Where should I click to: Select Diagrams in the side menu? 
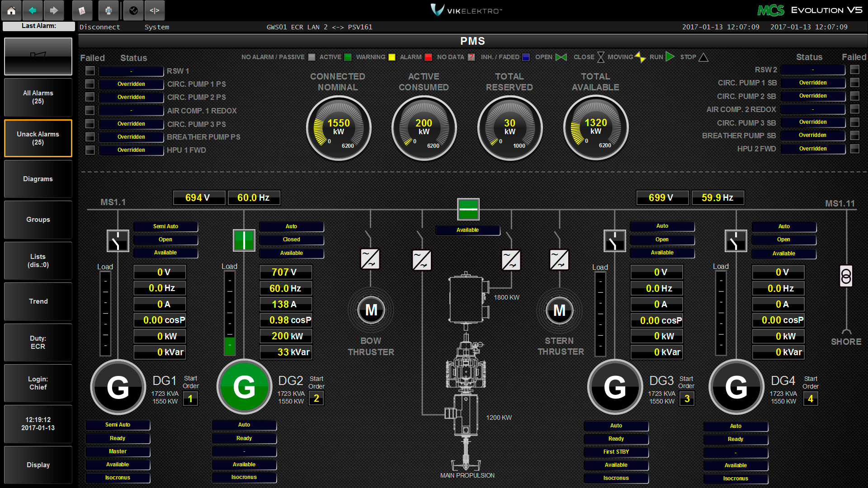tap(38, 179)
